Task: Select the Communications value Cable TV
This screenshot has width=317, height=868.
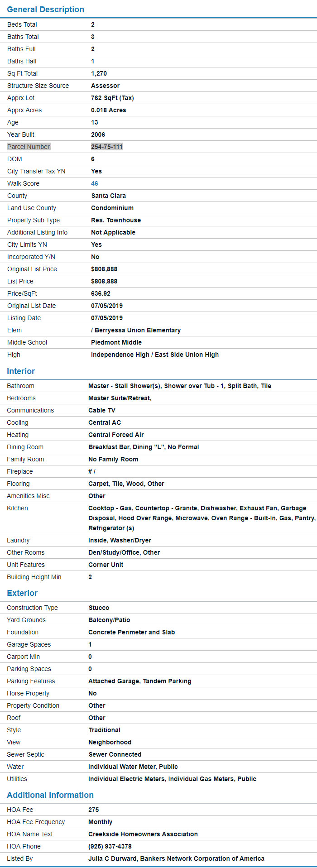Action: (x=102, y=410)
